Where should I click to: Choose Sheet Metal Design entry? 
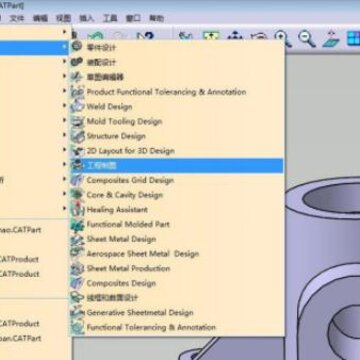point(121,239)
